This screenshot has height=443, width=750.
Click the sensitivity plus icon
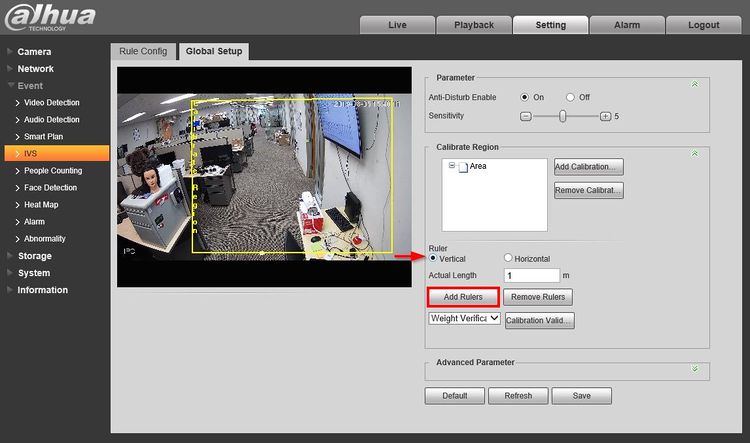pyautogui.click(x=605, y=116)
